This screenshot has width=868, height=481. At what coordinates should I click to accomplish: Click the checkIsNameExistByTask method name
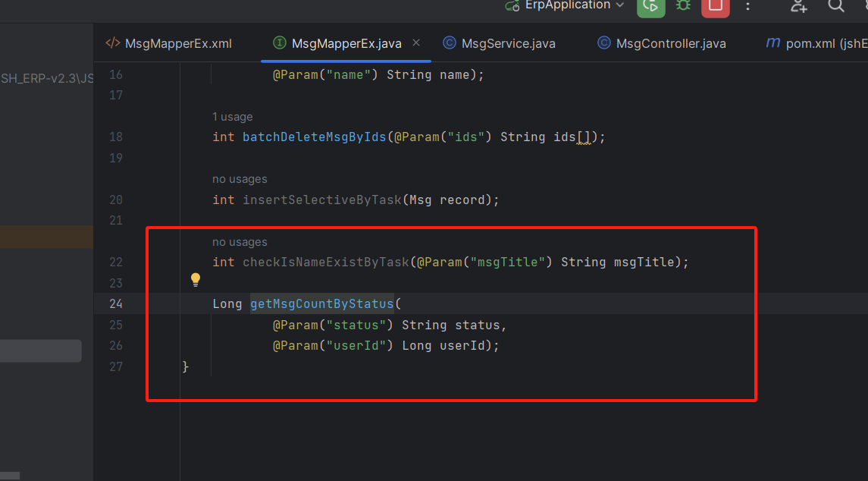click(326, 262)
